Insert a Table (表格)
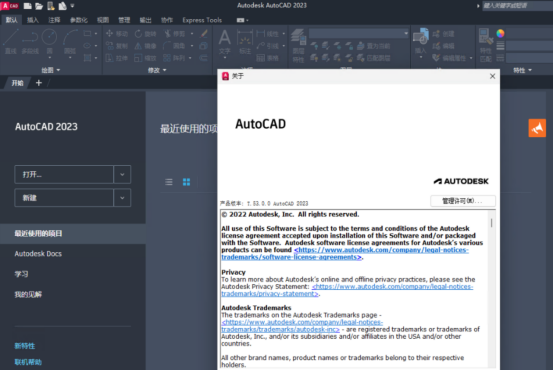The width and height of the screenshot is (554, 371). click(x=267, y=58)
